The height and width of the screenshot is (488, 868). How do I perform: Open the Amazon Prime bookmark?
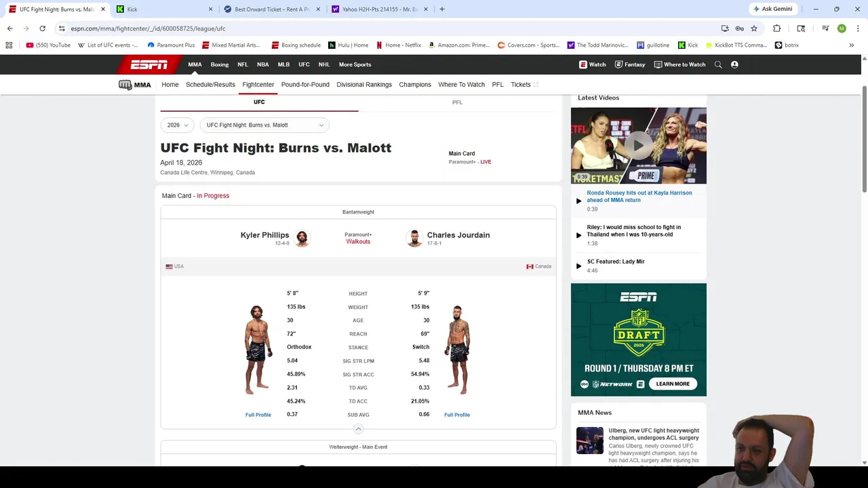(x=459, y=45)
